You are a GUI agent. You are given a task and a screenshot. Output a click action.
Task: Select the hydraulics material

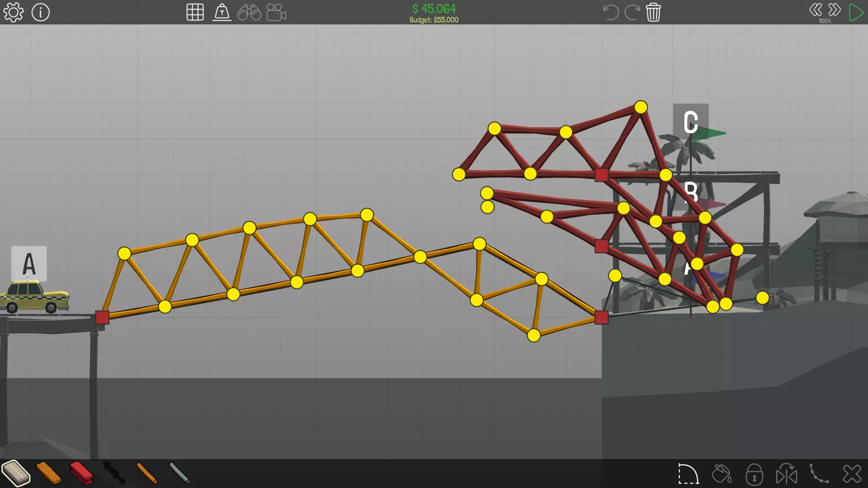[x=114, y=473]
